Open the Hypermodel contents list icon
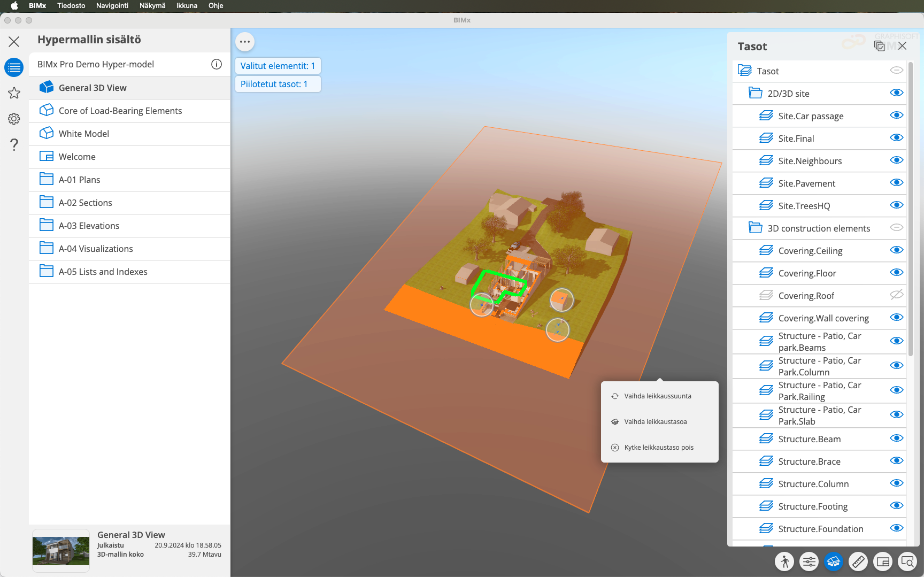The image size is (924, 577). pyautogui.click(x=14, y=67)
